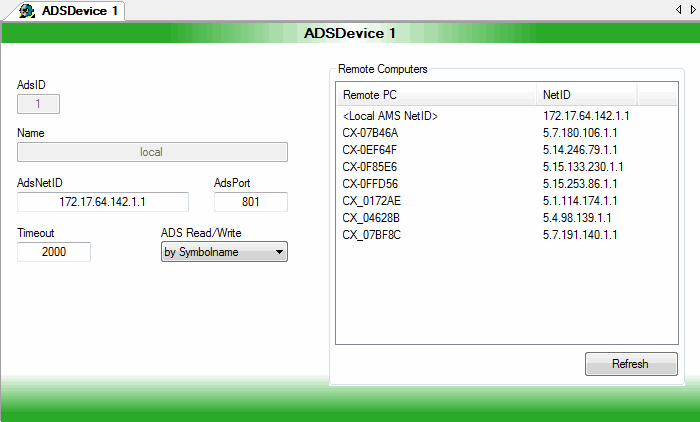Click NetID 5.7.191.140.1.1
Viewport: 700px width, 422px height.
[580, 235]
